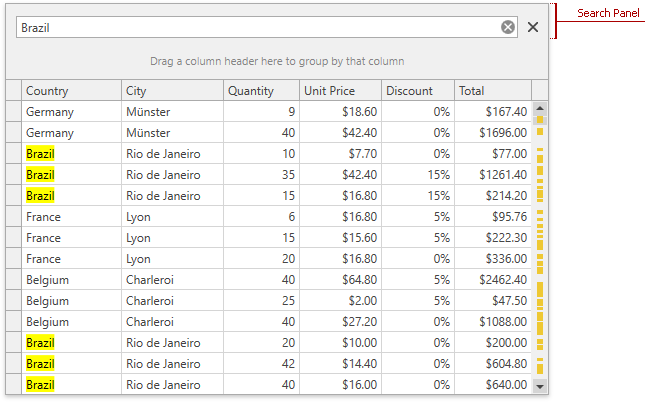Screen dimensions: 645x402
Task: Select the first highlighted Brazil cell
Action: [41, 154]
